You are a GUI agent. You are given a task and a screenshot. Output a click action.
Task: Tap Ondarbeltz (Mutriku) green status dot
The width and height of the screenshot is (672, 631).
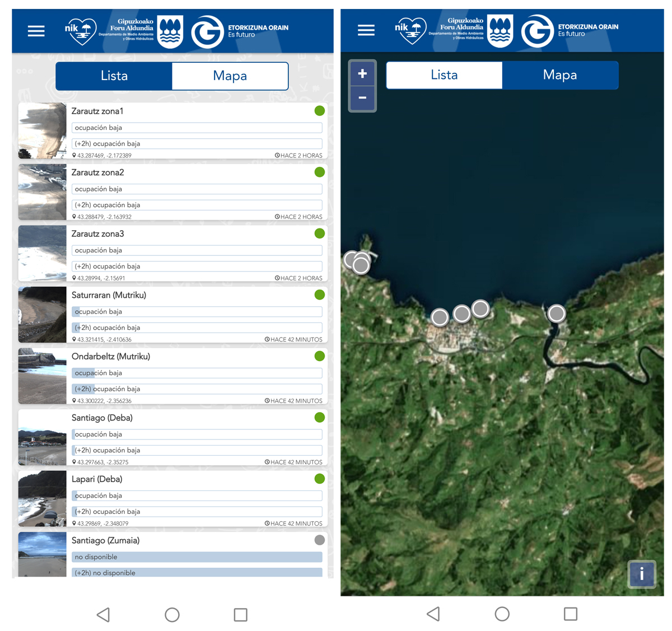point(320,356)
